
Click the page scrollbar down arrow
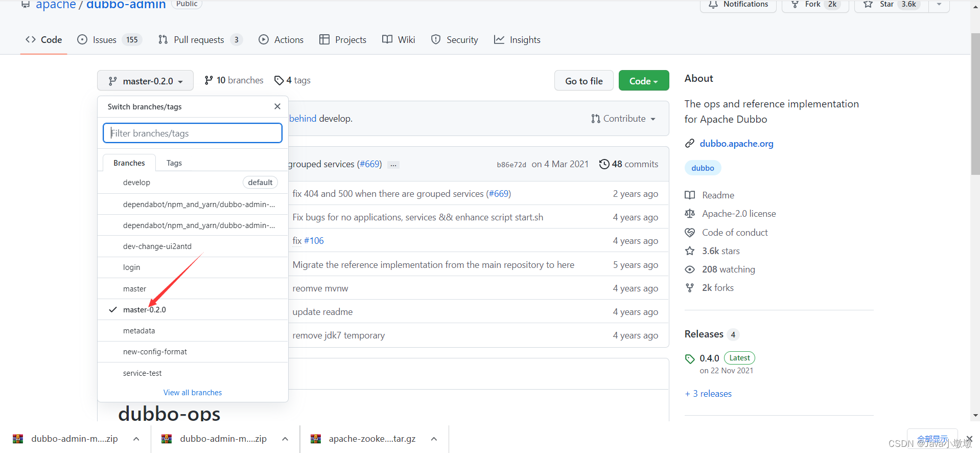pyautogui.click(x=975, y=416)
